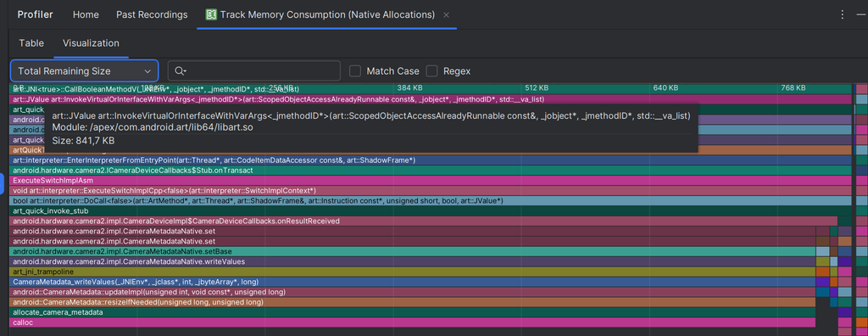868x336 pixels.
Task: Select the Visualization tab
Action: [x=91, y=42]
